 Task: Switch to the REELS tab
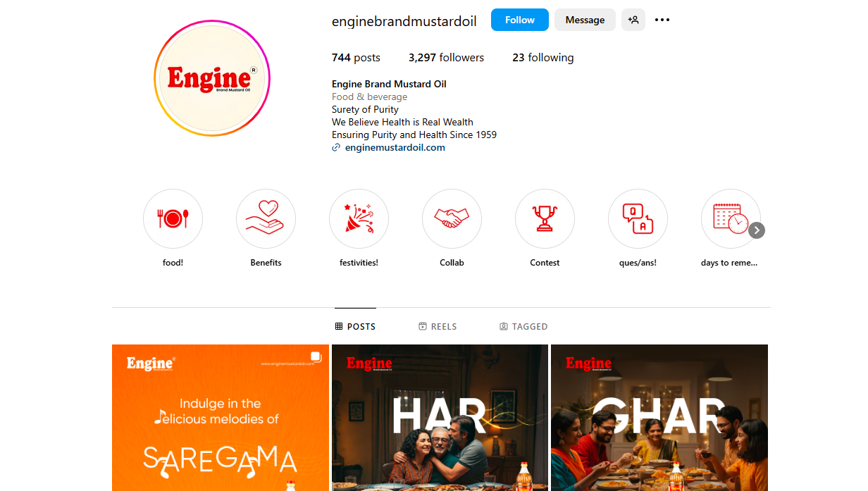[x=438, y=327]
